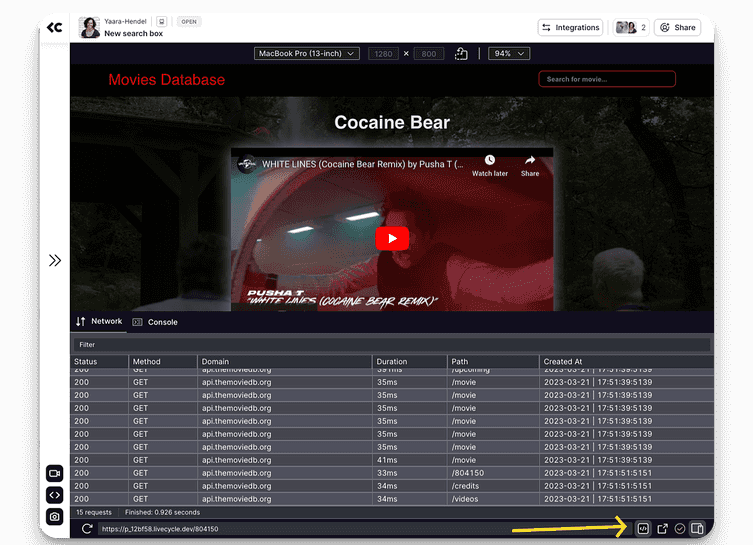Toggle the responsive device view icon
This screenshot has height=545, width=753.
(x=697, y=529)
